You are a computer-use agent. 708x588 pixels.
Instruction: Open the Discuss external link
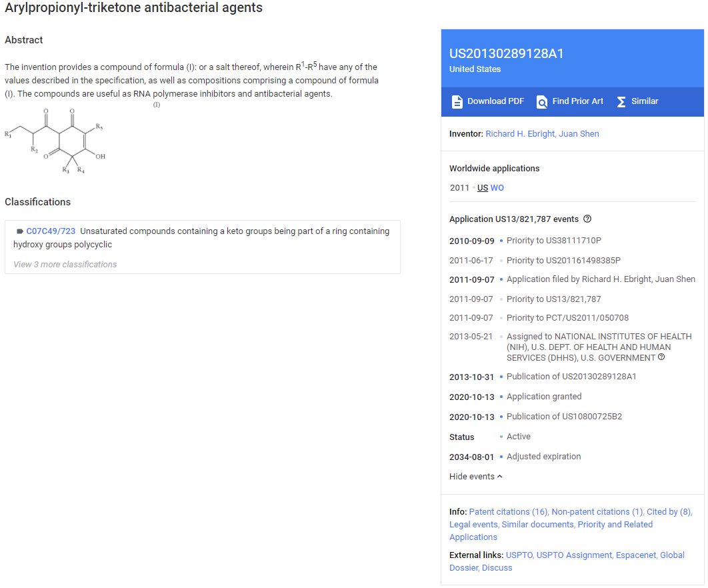(x=497, y=568)
